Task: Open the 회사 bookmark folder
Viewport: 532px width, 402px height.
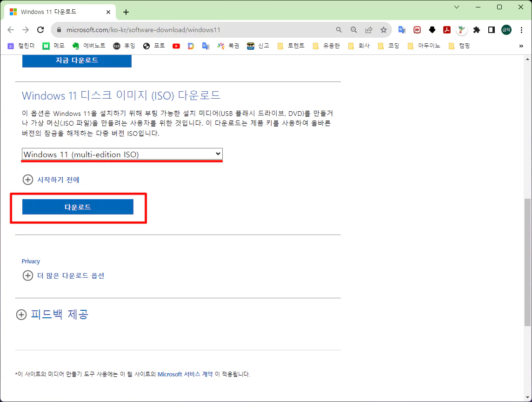Action: 359,46
